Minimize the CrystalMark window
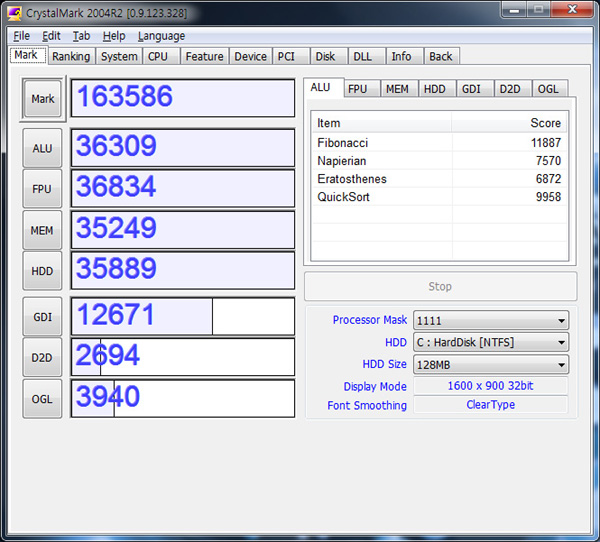Image resolution: width=600 pixels, height=542 pixels. [x=514, y=9]
